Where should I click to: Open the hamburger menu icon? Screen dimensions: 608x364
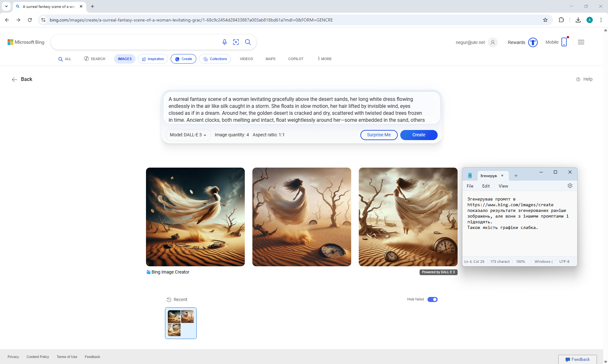[x=581, y=42]
